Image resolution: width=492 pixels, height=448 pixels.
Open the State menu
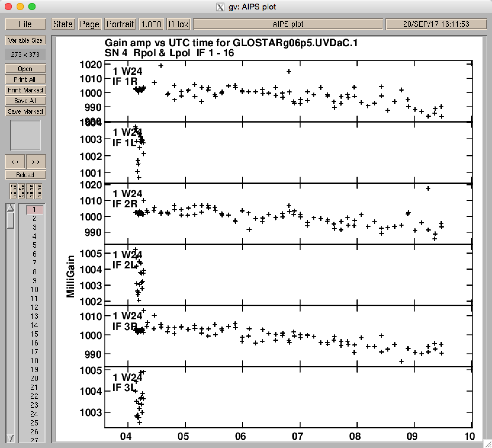pos(63,24)
